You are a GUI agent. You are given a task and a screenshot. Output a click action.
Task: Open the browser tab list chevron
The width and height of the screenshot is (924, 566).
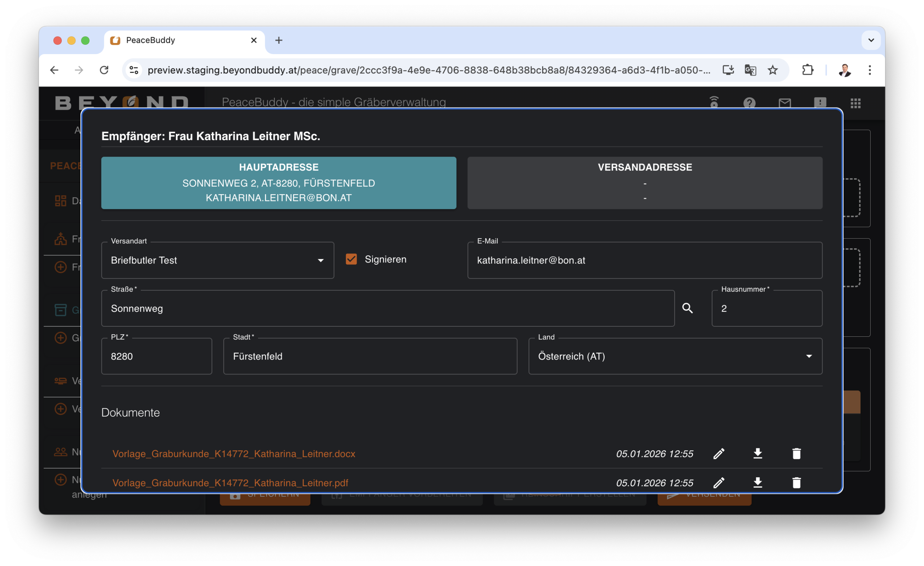point(871,40)
